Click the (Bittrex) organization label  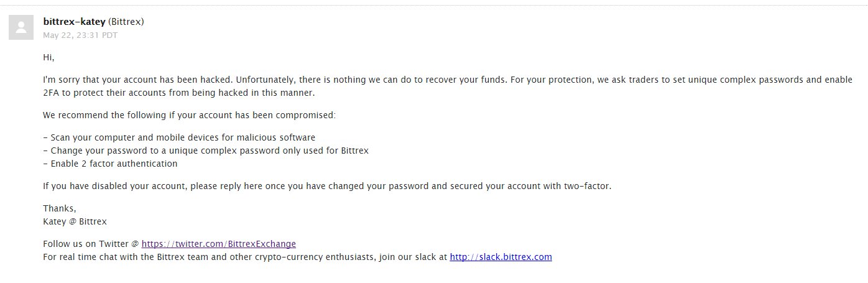[x=126, y=22]
